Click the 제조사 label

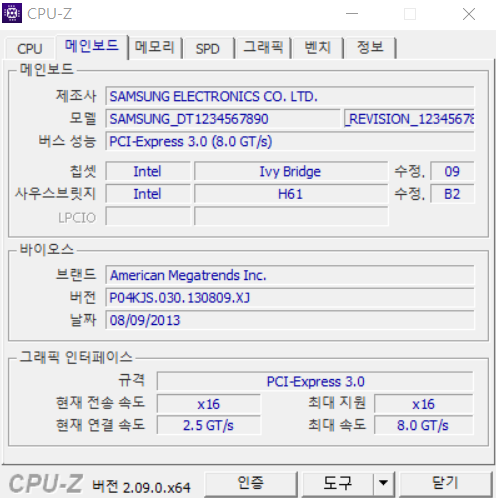(76, 96)
